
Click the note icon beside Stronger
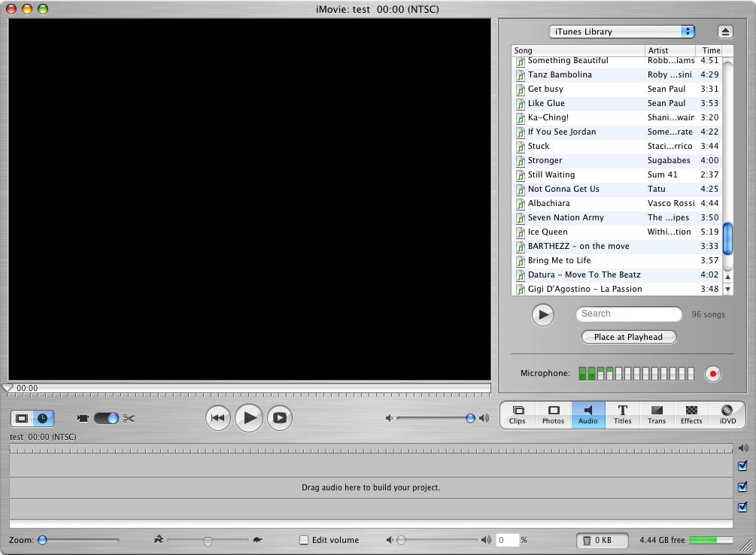(x=521, y=161)
